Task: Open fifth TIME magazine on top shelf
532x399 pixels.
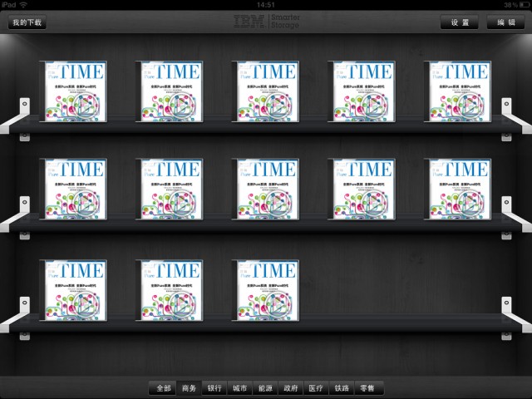Action: click(x=458, y=91)
